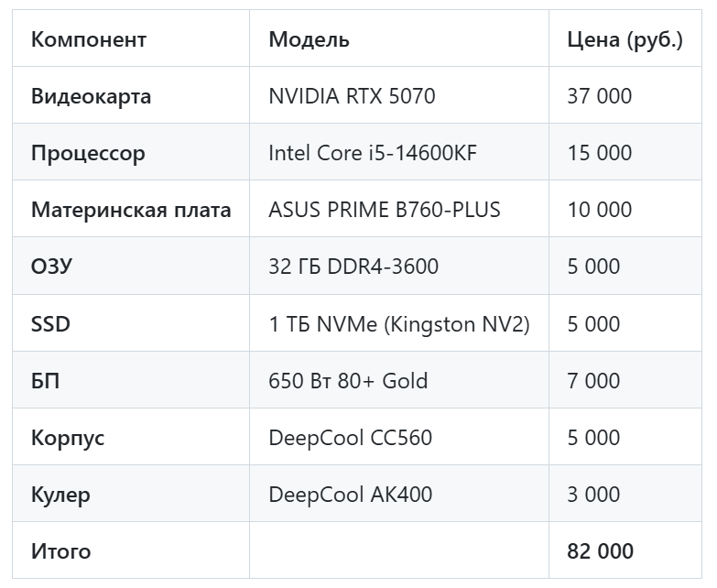The width and height of the screenshot is (717, 588).
Task: Click the 'Цена (руб.)' column header
Action: click(625, 39)
